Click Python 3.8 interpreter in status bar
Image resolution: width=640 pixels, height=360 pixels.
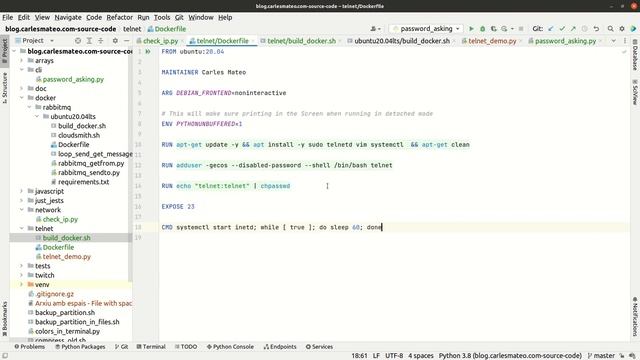click(x=510, y=356)
